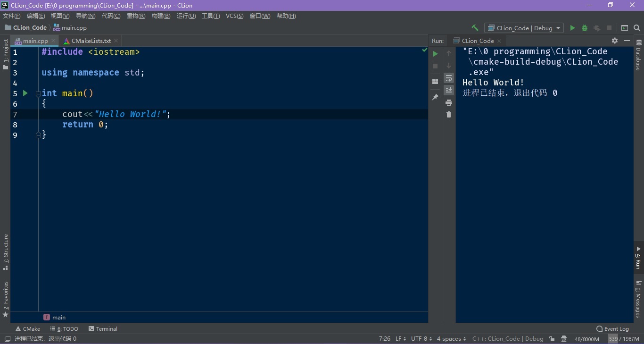Open the CMake tool window
The height and width of the screenshot is (344, 644).
coord(28,329)
